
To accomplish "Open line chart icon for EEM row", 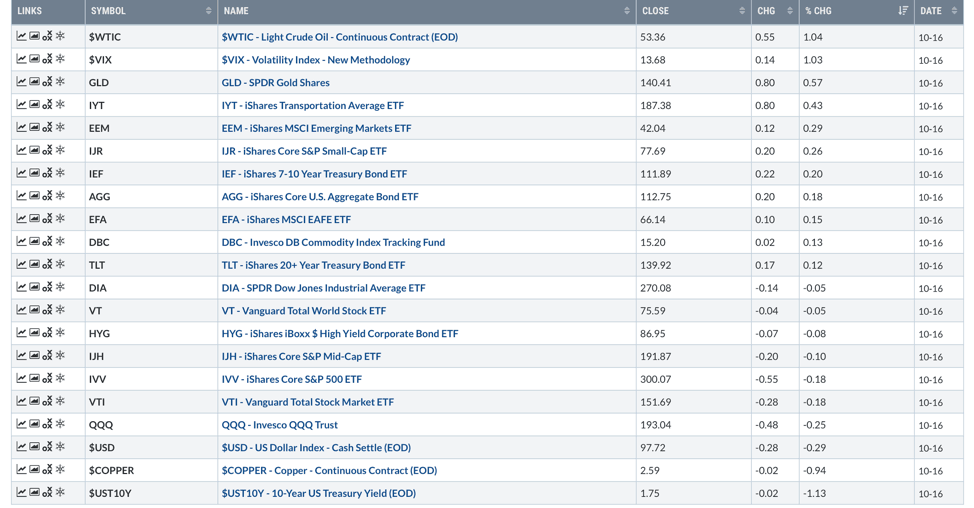I will pos(21,127).
